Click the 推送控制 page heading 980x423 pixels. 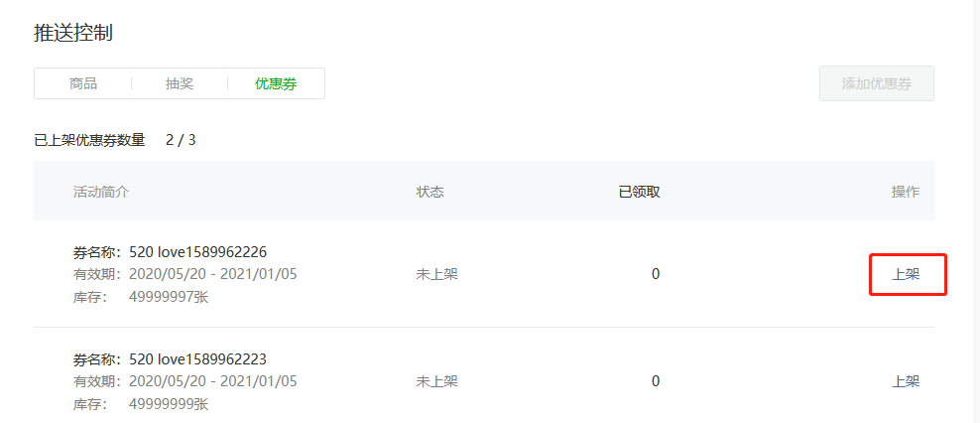[x=73, y=33]
